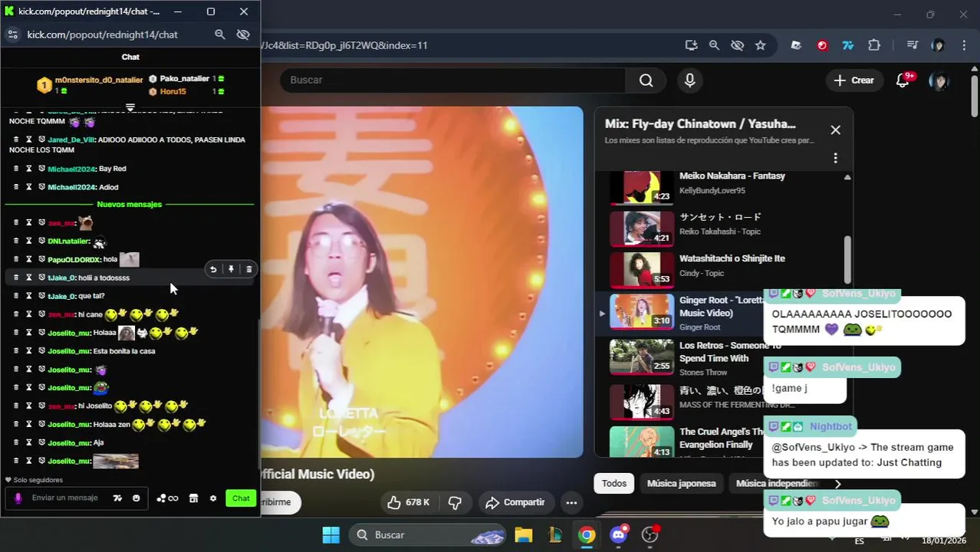Select the Música independiente chip
Viewport: 980px width, 552px height.
(777, 484)
